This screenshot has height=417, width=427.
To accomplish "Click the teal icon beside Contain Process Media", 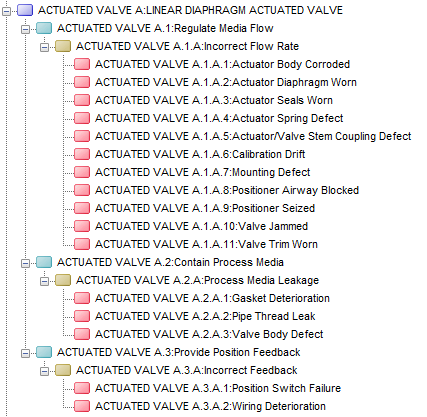I will (x=44, y=262).
